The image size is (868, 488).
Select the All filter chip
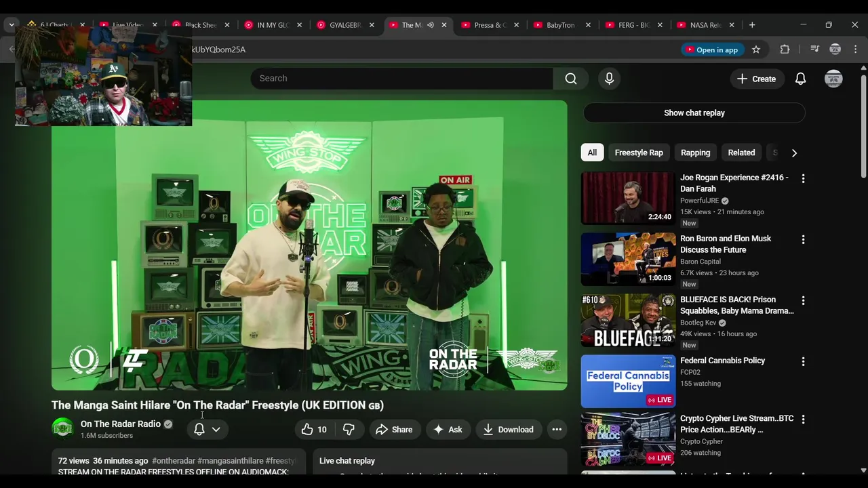[592, 152]
